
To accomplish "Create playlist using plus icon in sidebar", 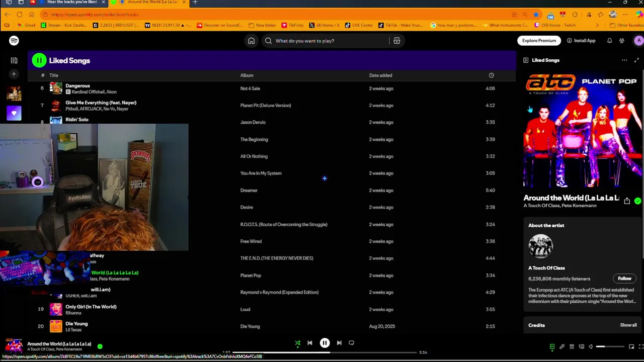I will point(14,74).
